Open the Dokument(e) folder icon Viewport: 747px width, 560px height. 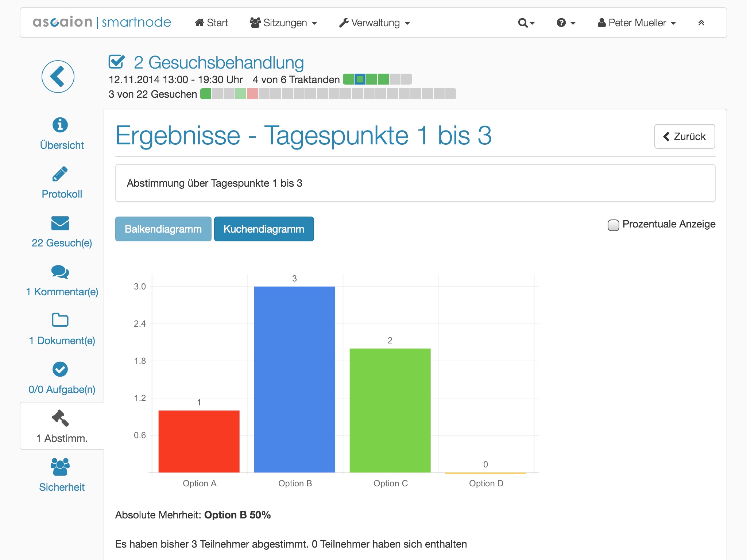[60, 320]
